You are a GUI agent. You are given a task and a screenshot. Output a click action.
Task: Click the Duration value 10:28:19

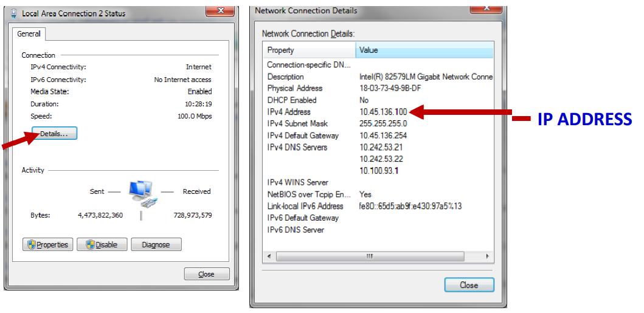pos(198,104)
